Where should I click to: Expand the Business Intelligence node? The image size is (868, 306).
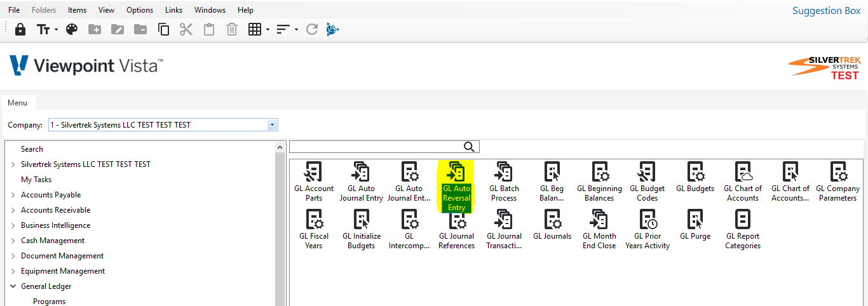[x=13, y=225]
